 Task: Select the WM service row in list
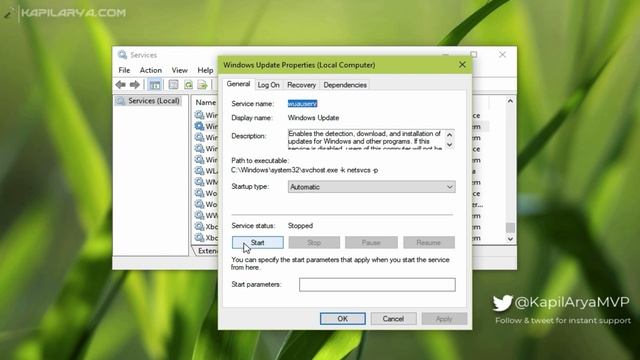(206, 182)
